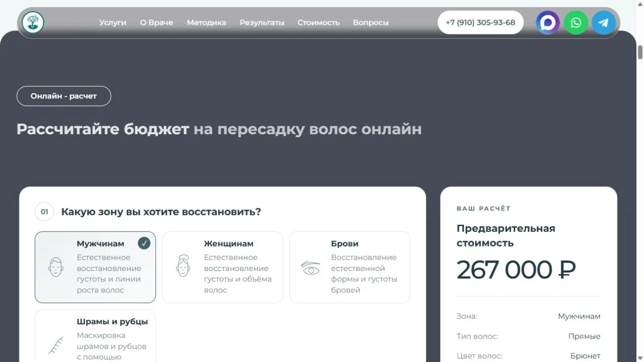The width and height of the screenshot is (644, 362).
Task: Select the Женщинам zone option
Action: coord(222,267)
